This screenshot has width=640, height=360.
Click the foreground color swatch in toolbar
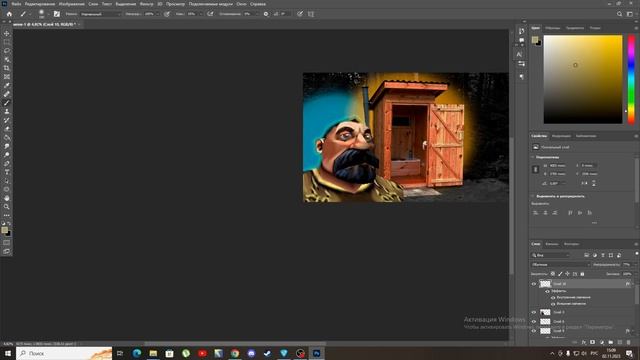point(4,230)
